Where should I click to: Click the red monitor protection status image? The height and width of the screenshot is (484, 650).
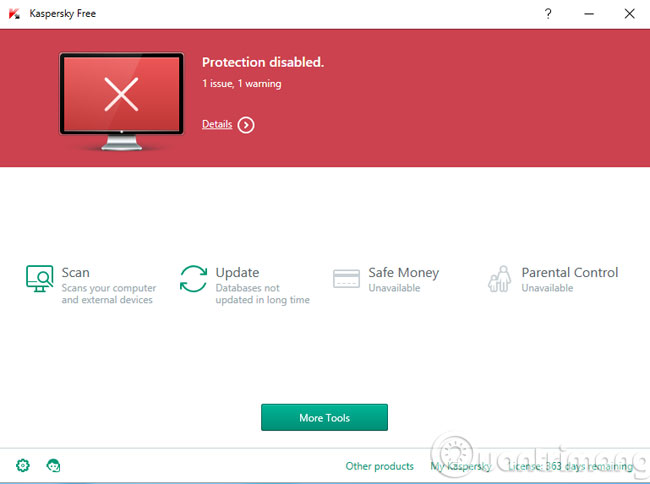121,102
